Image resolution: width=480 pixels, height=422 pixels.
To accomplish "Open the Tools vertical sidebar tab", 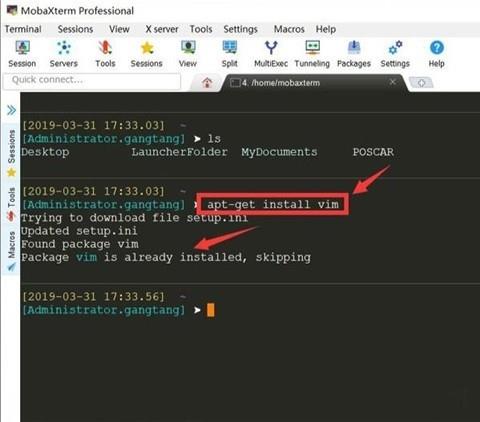I will pos(11,205).
